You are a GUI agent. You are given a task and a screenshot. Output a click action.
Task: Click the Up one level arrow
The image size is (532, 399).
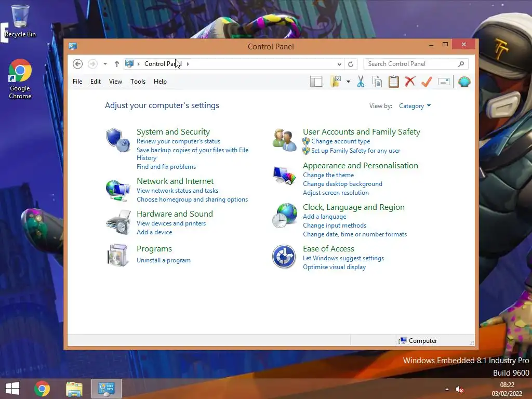[117, 64]
